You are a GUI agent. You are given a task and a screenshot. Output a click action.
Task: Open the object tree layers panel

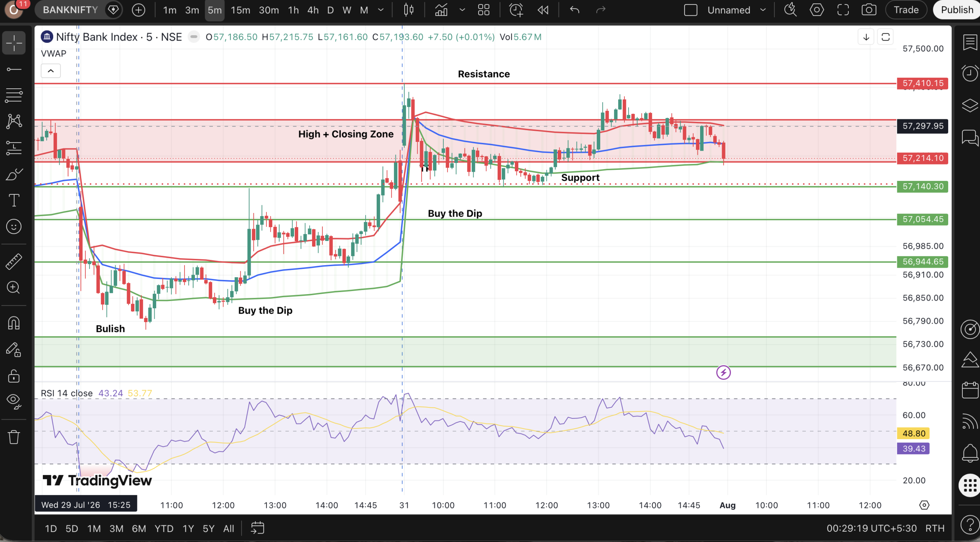point(970,105)
